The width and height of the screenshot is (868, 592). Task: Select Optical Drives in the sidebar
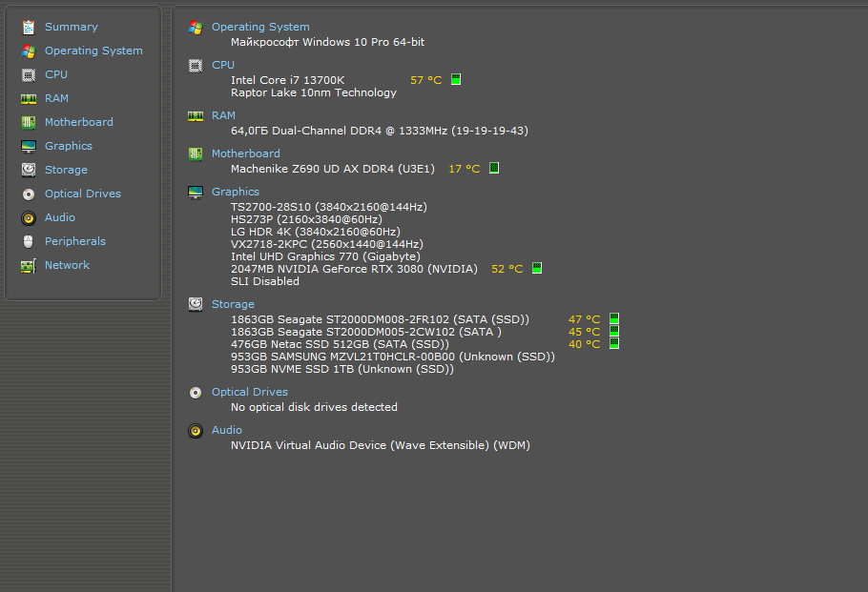[82, 194]
